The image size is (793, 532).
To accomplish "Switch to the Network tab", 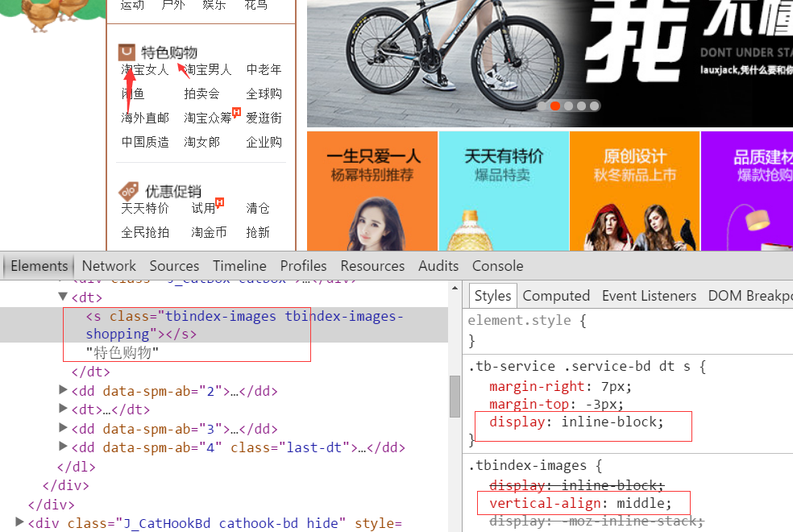I will pos(109,266).
